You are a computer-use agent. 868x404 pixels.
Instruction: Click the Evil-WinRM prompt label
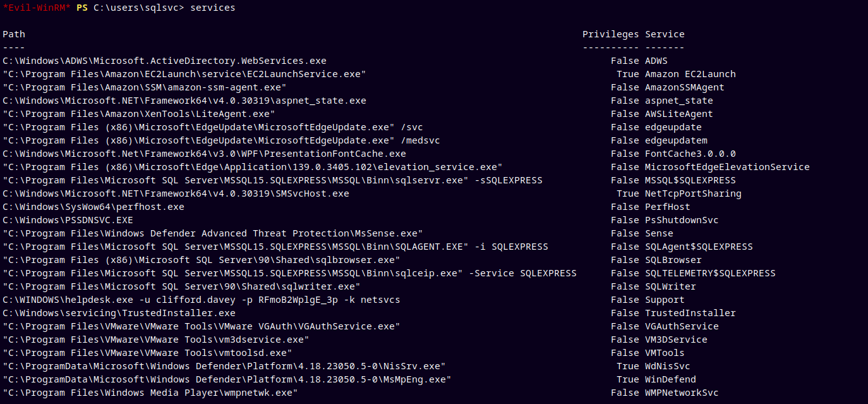[37, 8]
